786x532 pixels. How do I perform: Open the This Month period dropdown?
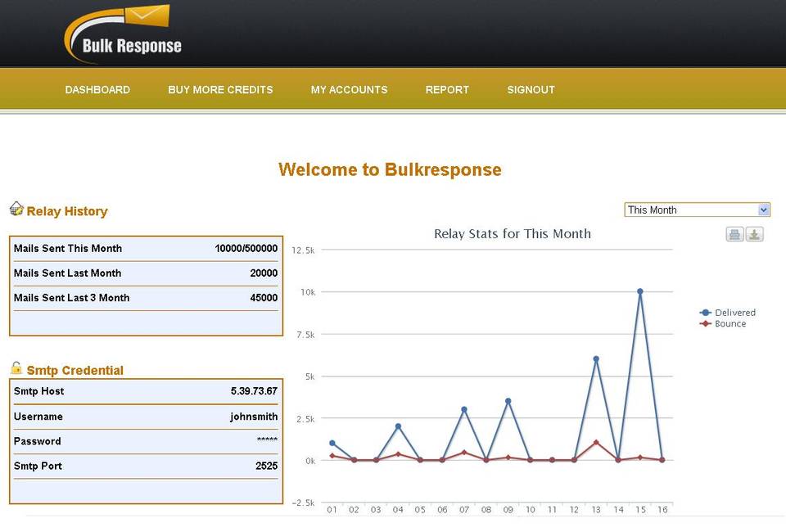(697, 210)
